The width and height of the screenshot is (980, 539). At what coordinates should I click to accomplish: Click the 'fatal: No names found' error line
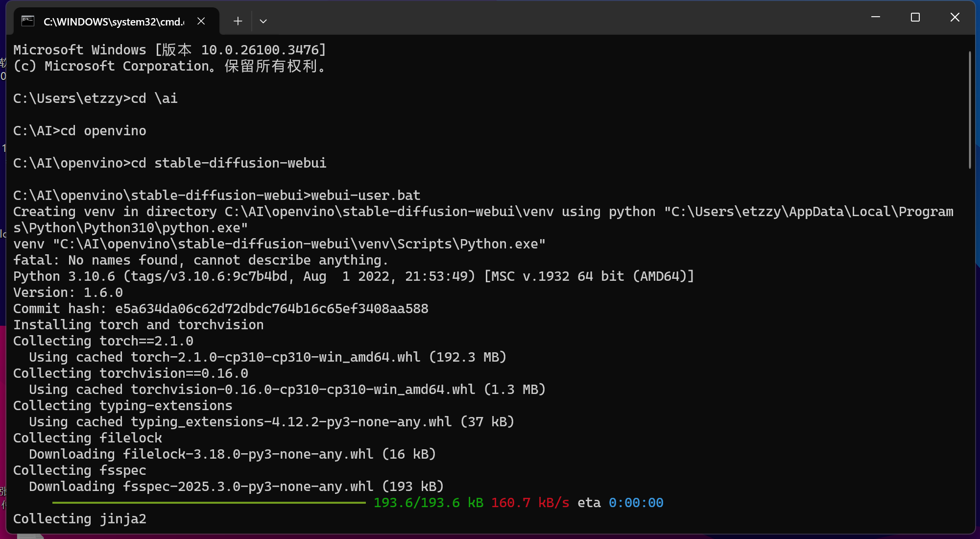point(201,260)
